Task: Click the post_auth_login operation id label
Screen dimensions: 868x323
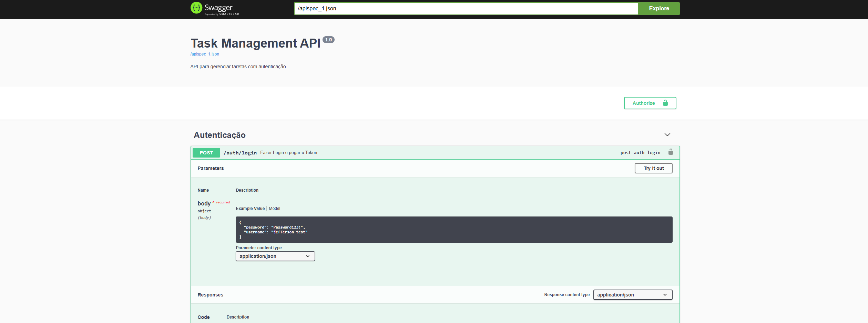Action: 640,152
